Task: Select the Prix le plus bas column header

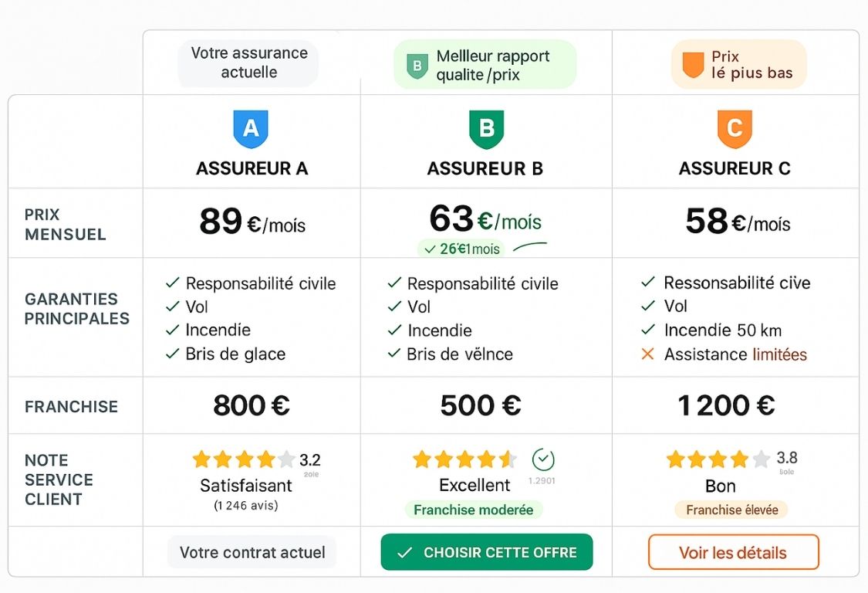Action: [738, 63]
